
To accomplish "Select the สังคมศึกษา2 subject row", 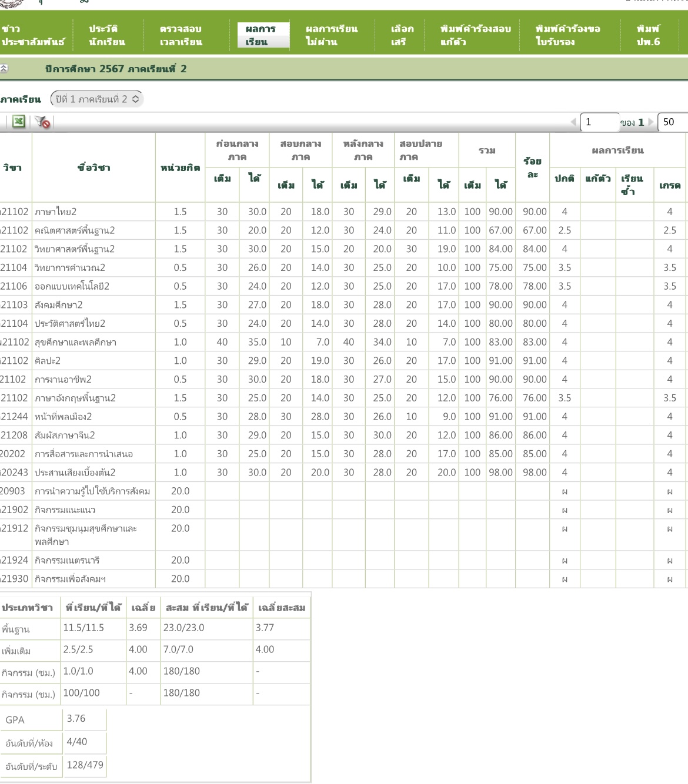I will pos(343,305).
